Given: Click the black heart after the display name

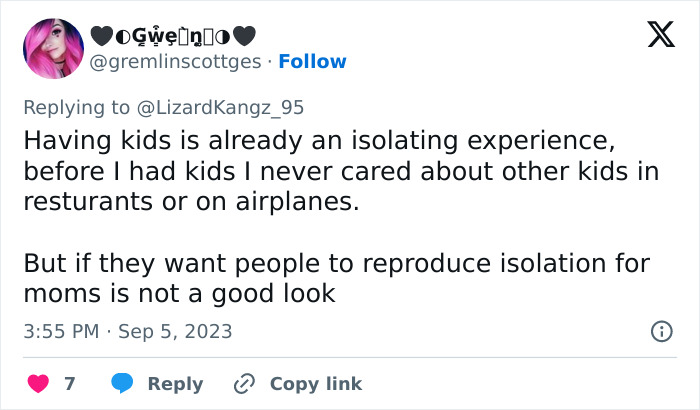Looking at the screenshot, I should coord(246,35).
